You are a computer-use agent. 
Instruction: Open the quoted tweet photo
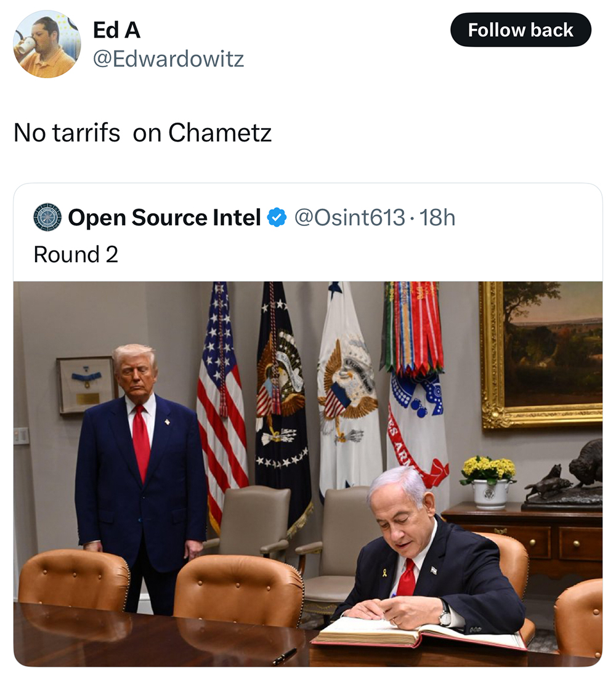(308, 474)
